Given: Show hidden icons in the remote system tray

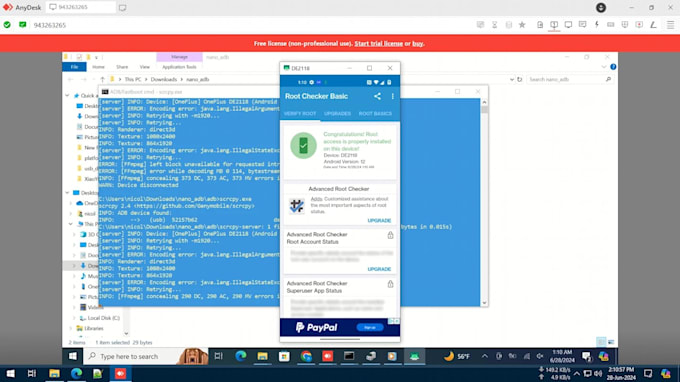Looking at the screenshot, I should coord(485,356).
